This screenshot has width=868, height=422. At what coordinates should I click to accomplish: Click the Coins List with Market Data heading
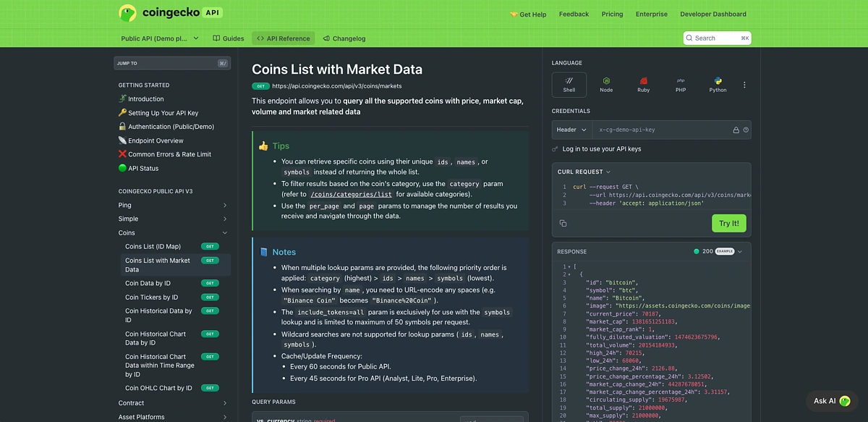coord(337,69)
